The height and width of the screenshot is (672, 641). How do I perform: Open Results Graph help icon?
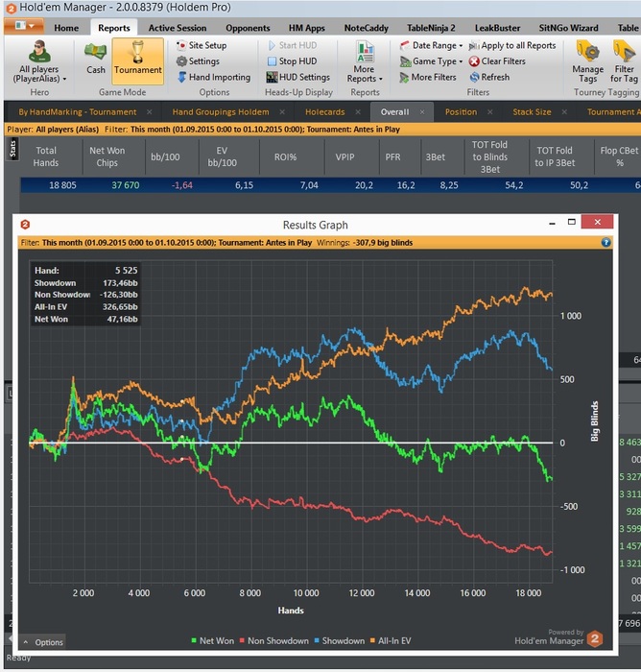pyautogui.click(x=605, y=243)
